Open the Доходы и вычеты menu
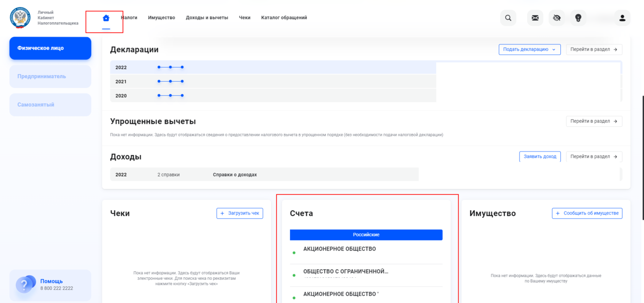The height and width of the screenshot is (303, 644). pyautogui.click(x=207, y=18)
